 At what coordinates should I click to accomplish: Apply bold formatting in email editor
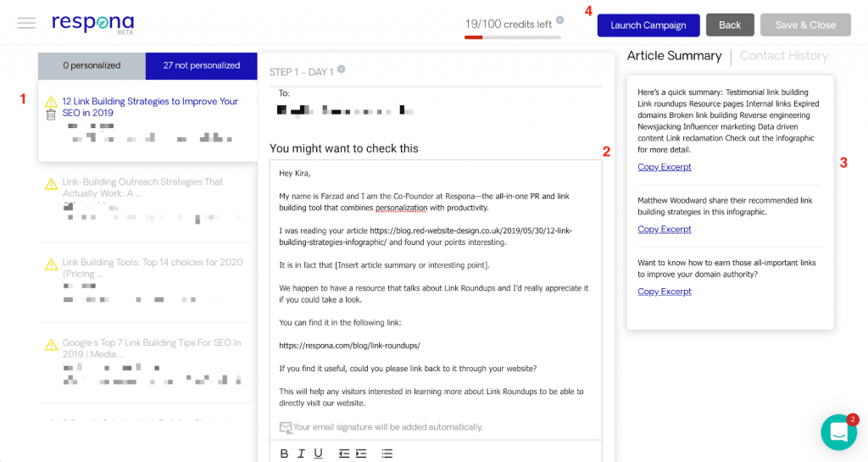pos(284,454)
